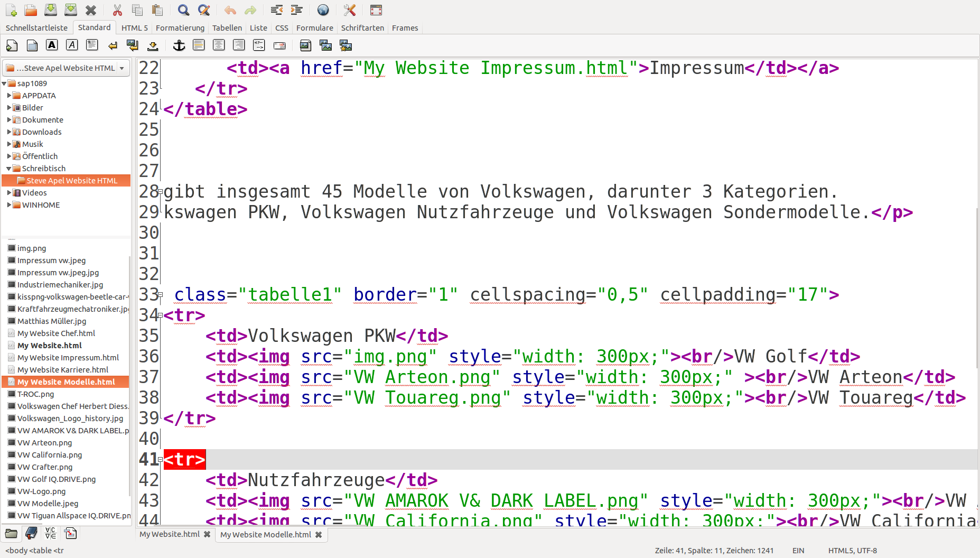
Task: Insert email link icon
Action: pos(279,45)
